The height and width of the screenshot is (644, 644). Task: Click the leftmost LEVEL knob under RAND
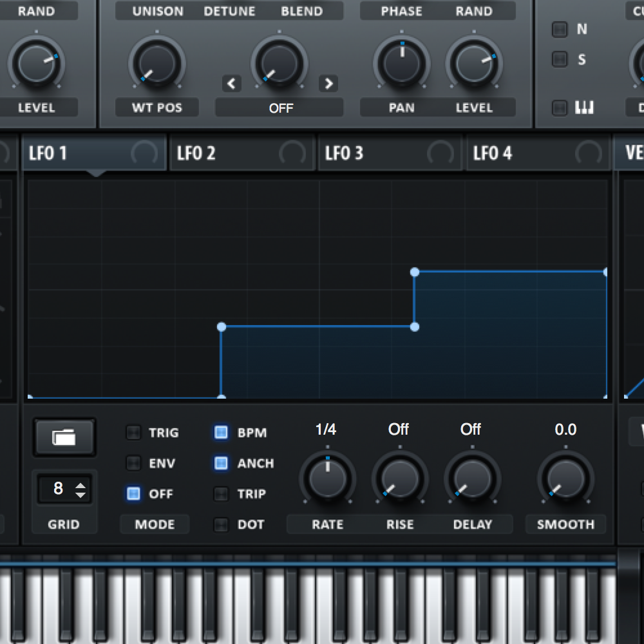point(37,64)
